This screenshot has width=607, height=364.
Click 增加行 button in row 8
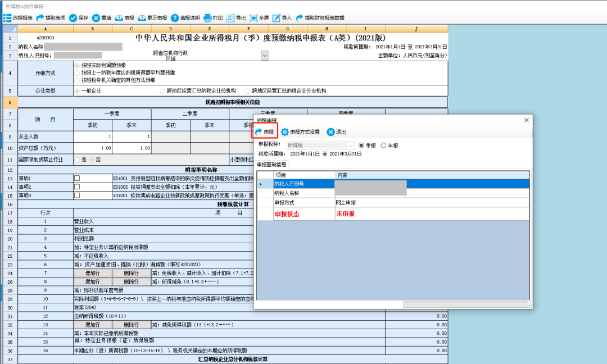click(x=93, y=281)
